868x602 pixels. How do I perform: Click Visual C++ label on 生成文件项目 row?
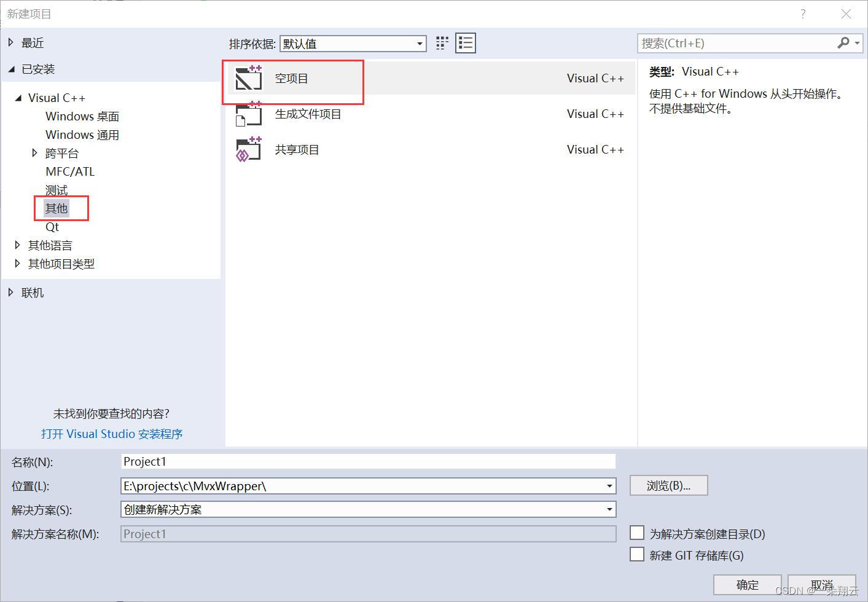click(x=595, y=114)
